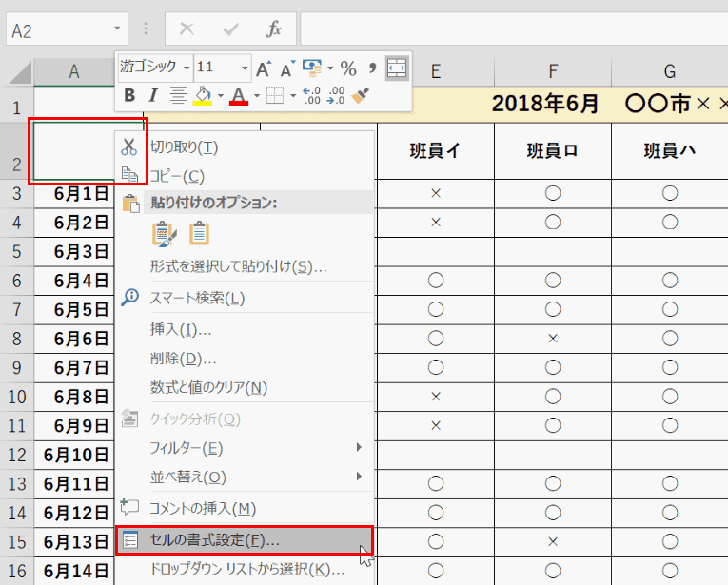The image size is (728, 585).
Task: Select the 6月10日 date cell
Action: pyautogui.click(x=74, y=455)
